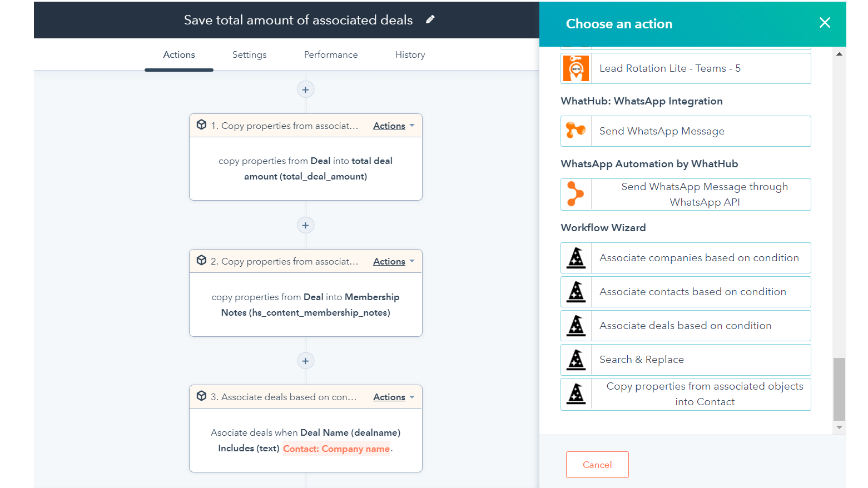868x488 pixels.
Task: Click the pencil icon to rename the workflow
Action: click(430, 19)
